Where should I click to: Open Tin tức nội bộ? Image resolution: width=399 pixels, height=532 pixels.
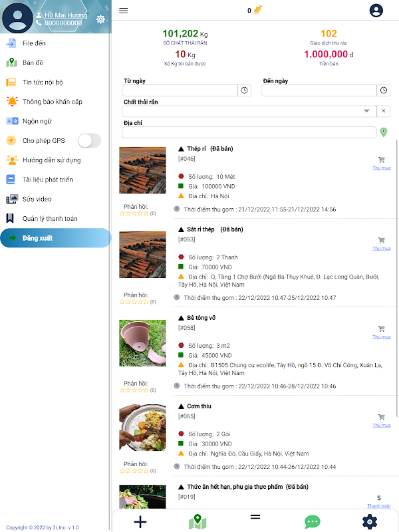pos(55,82)
